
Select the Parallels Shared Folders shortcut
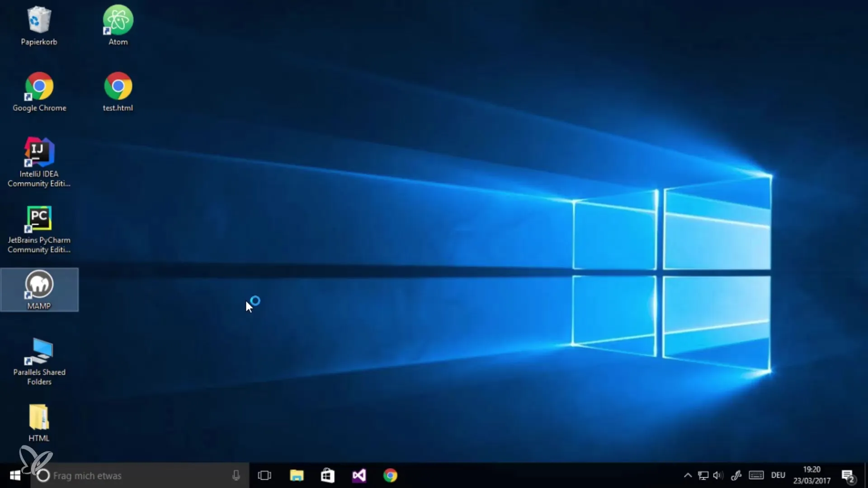(39, 361)
